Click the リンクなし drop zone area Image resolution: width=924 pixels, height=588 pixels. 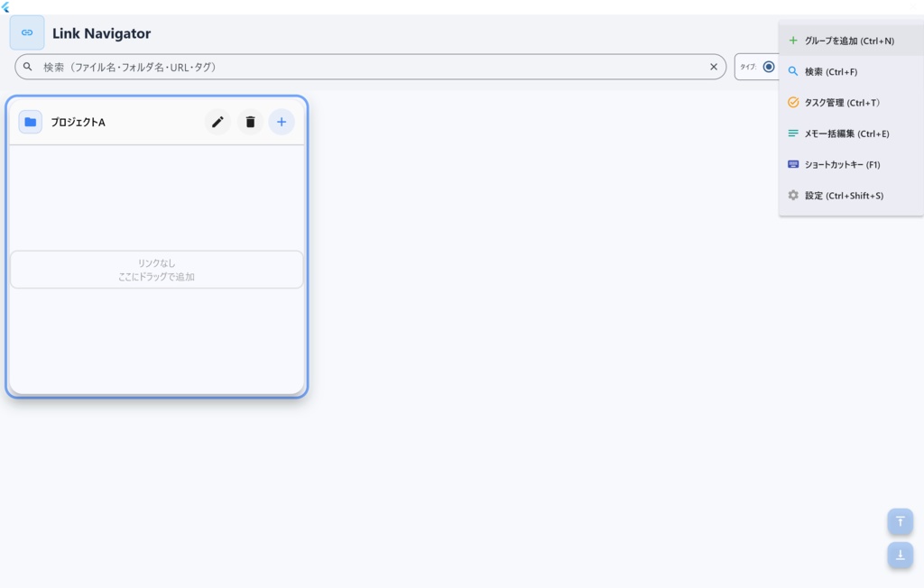pos(156,269)
